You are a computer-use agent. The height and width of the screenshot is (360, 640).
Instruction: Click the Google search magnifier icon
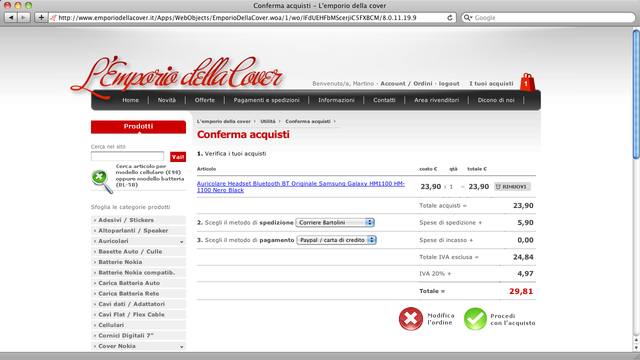pyautogui.click(x=467, y=18)
